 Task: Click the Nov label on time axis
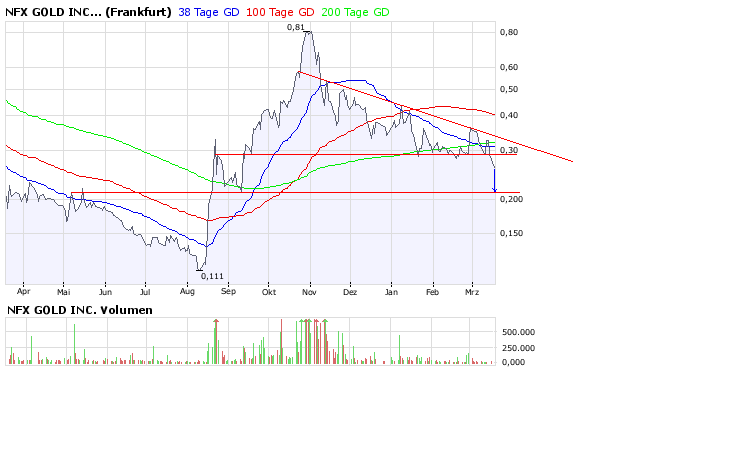pyautogui.click(x=309, y=294)
